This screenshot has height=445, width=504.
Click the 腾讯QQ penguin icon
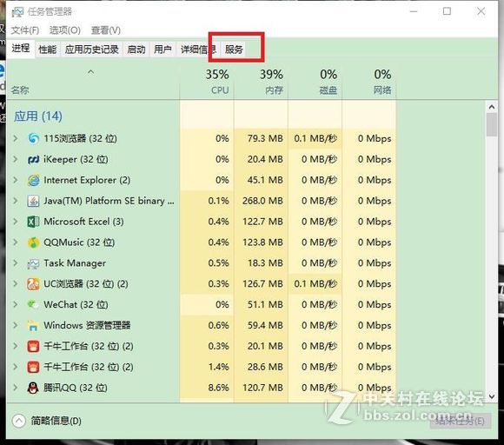point(33,388)
